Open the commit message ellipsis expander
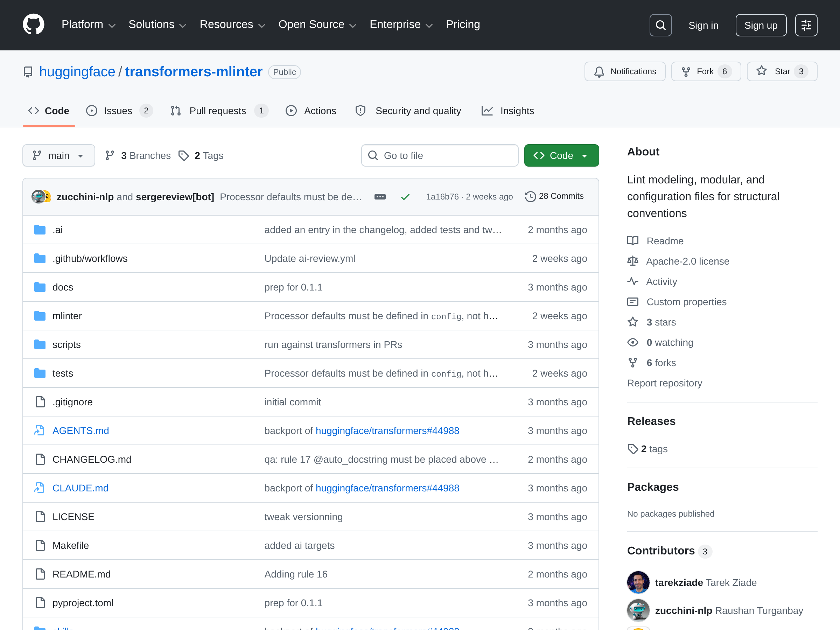 [380, 197]
